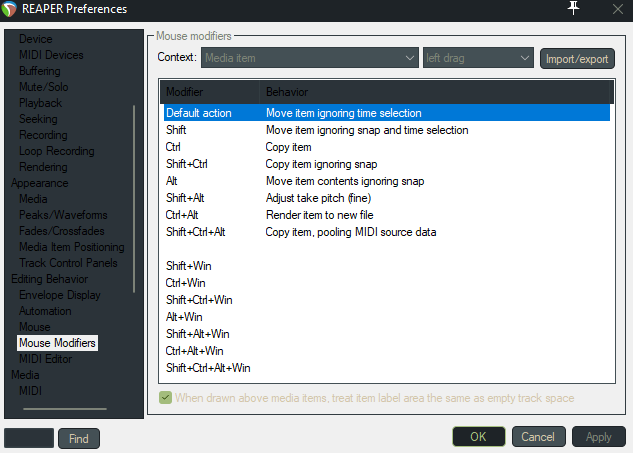633x453 pixels.
Task: Select Mute/Solo in sidebar
Action: 44,87
